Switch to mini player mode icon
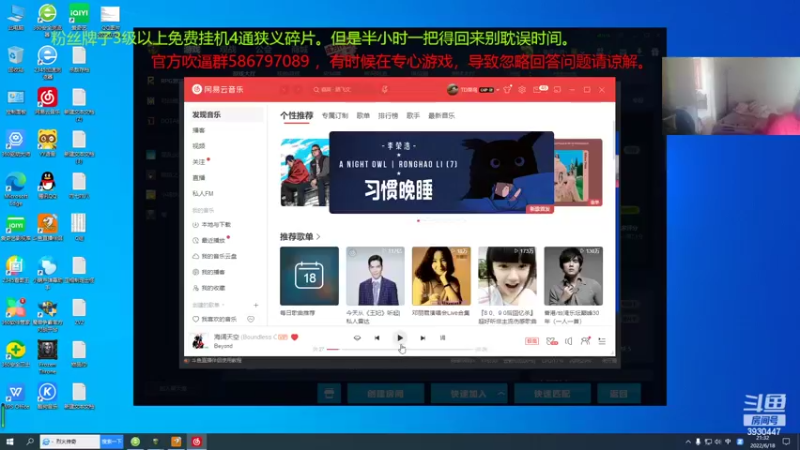The image size is (800, 450). [557, 89]
